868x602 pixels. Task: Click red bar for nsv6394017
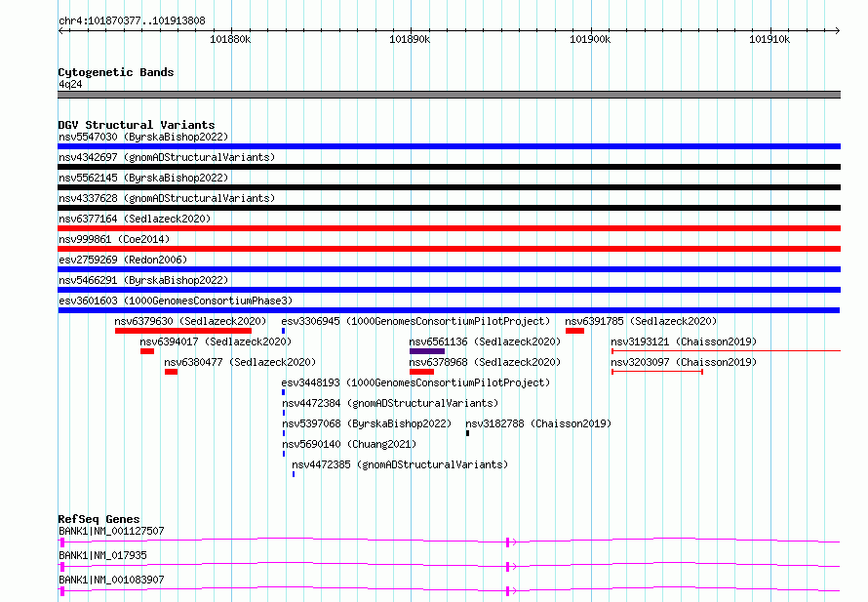click(x=147, y=351)
